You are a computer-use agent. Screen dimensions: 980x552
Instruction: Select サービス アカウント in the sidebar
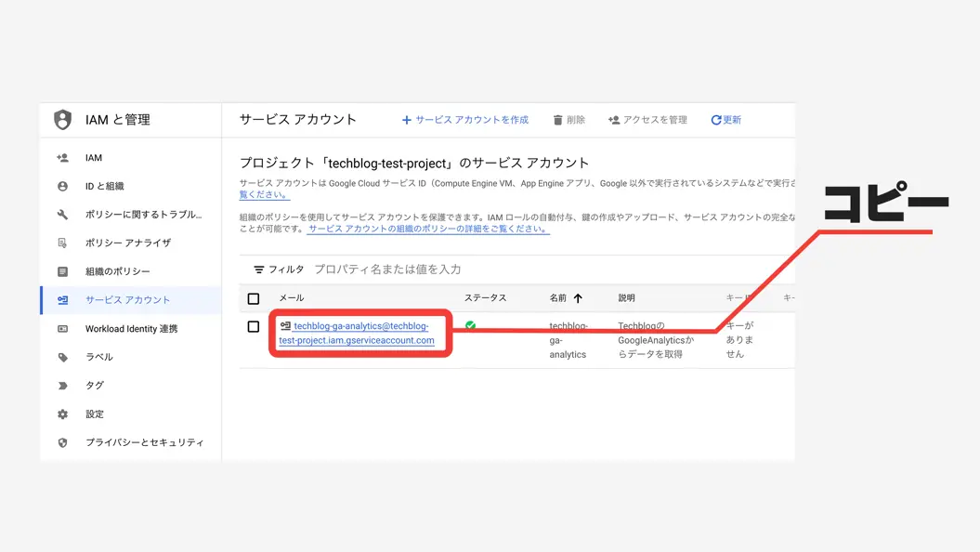pos(131,300)
